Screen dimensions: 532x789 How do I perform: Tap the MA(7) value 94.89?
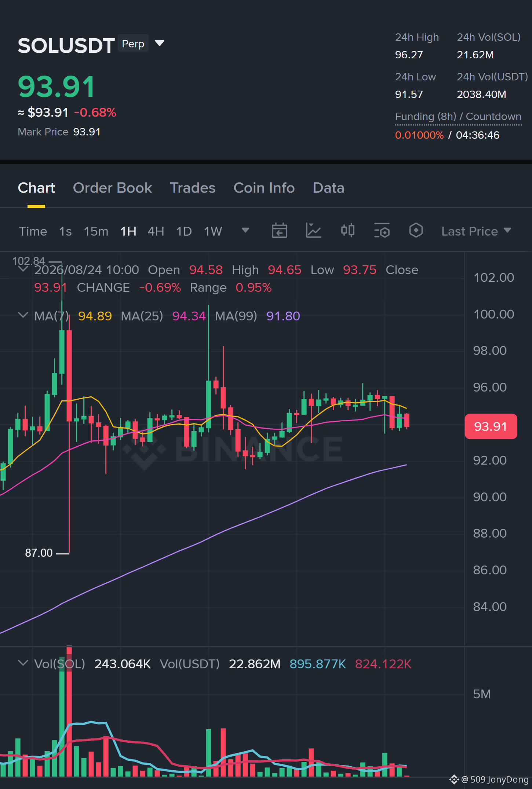tap(95, 316)
